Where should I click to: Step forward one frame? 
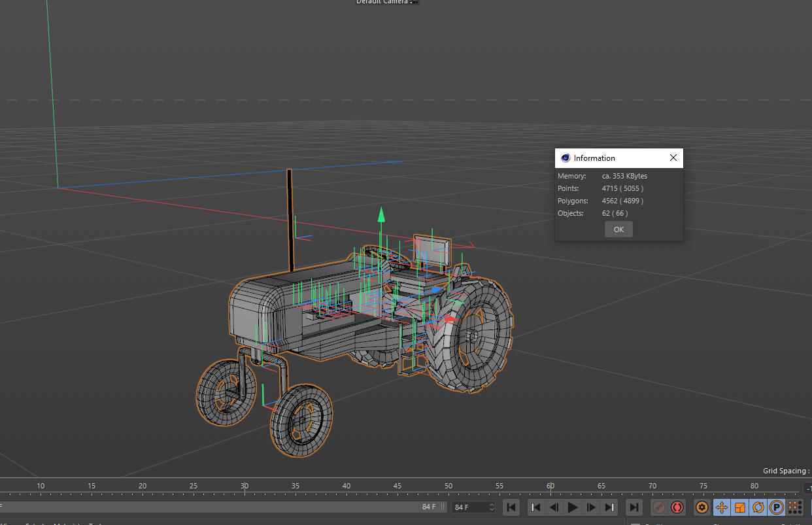[591, 507]
